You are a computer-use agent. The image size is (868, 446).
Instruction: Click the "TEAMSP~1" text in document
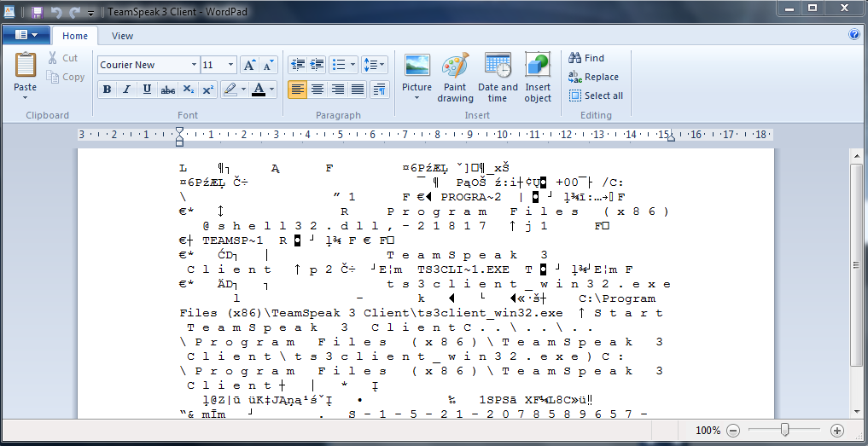[232, 240]
